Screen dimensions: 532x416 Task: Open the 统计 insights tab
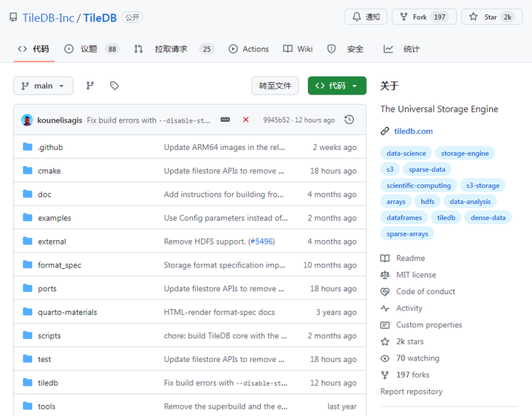(x=402, y=50)
